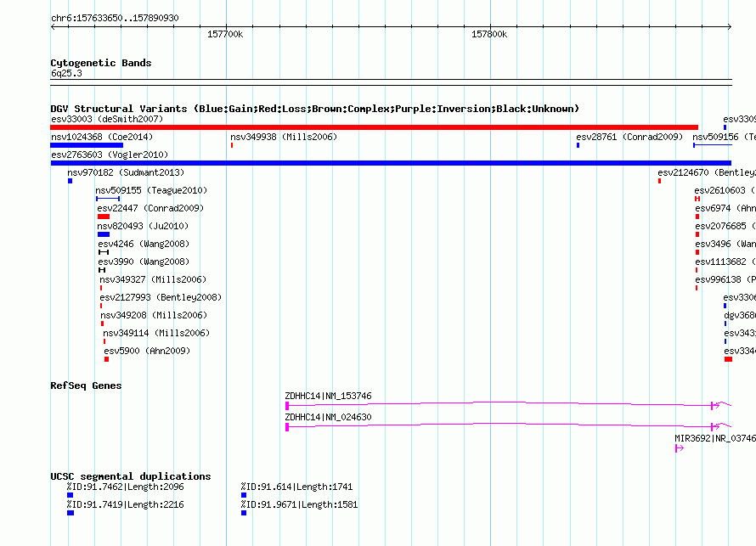
Task: Click the esv6974 variant label
Action: pos(725,208)
